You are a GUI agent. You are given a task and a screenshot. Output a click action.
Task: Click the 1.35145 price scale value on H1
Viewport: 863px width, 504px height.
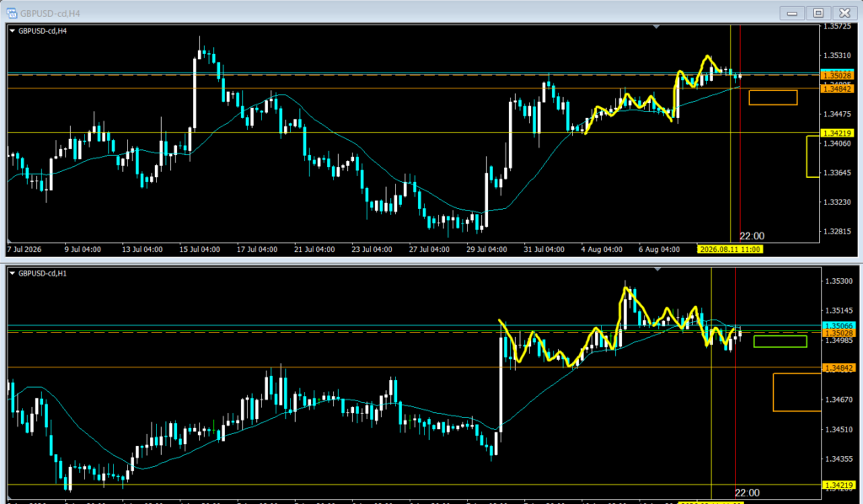coord(839,311)
